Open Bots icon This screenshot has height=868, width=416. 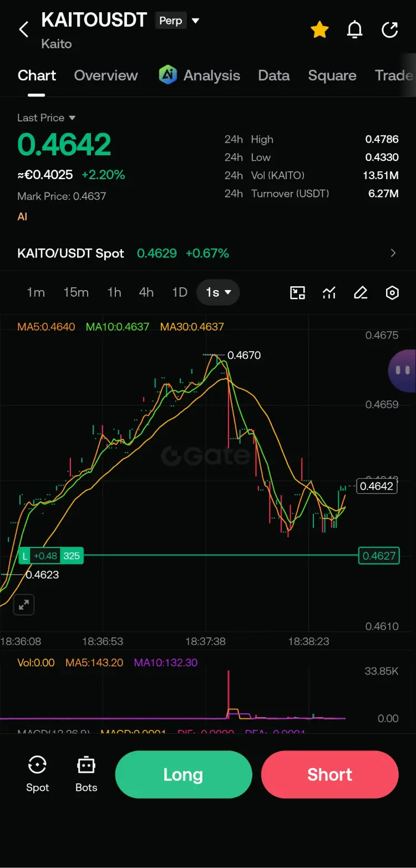click(x=86, y=774)
